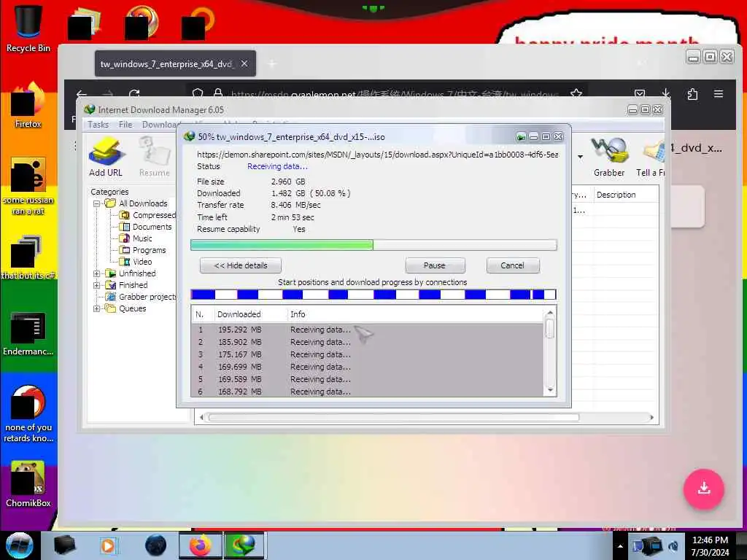Click the Downloaded column header in connections list
The image size is (747, 560).
pyautogui.click(x=250, y=314)
